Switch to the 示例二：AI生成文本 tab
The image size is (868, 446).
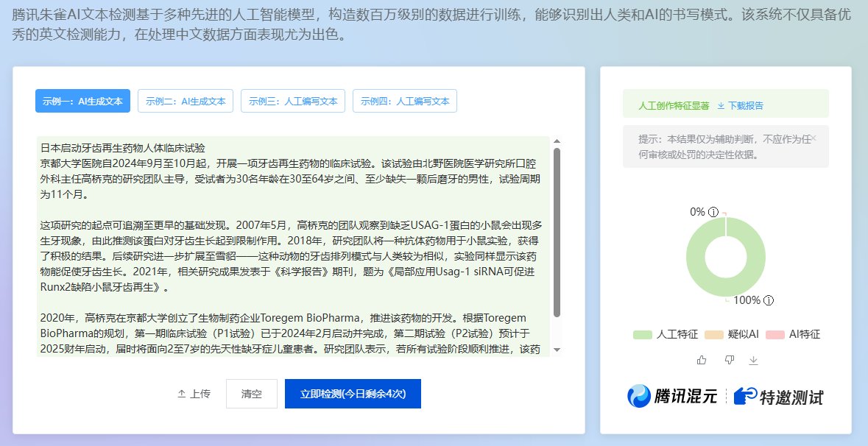(185, 101)
